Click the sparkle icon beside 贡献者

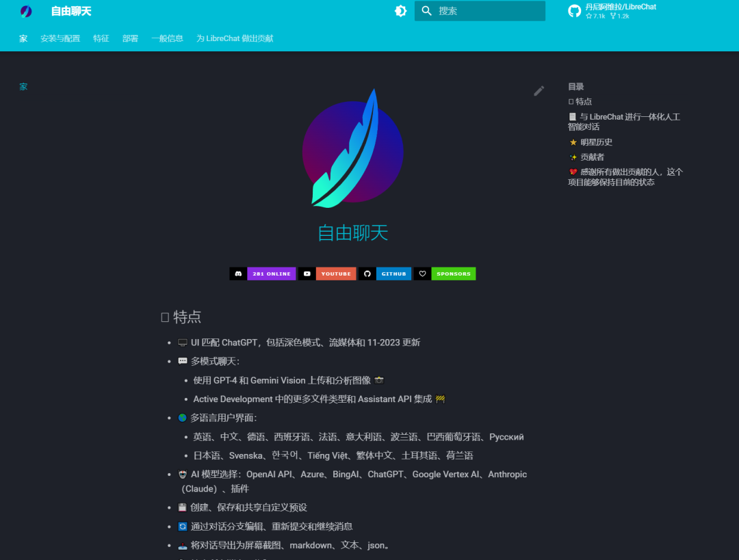point(573,157)
